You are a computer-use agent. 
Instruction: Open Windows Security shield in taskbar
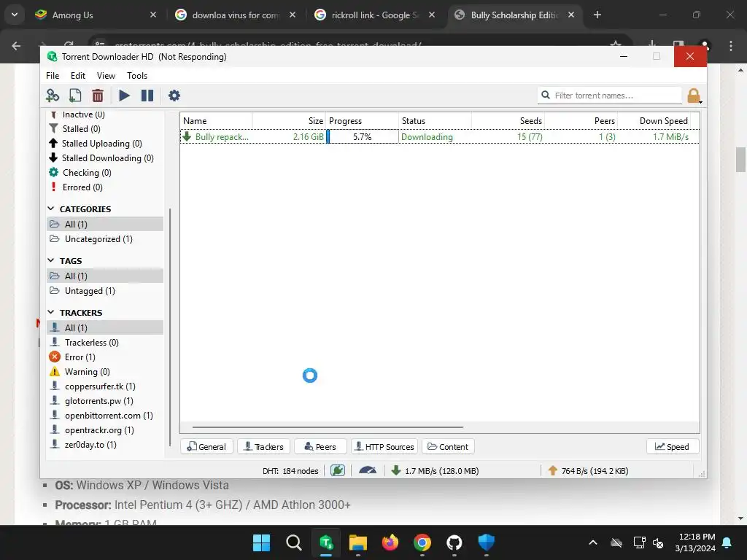tap(486, 542)
